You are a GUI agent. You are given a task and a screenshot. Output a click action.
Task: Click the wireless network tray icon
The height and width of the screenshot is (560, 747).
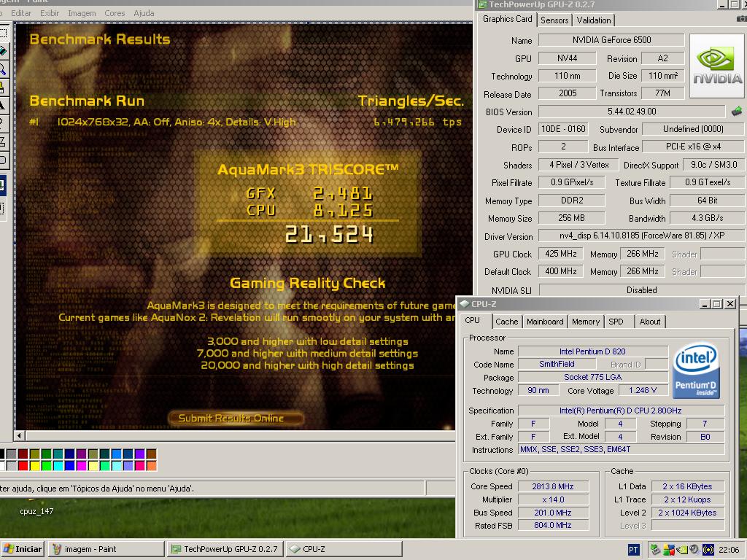708,550
